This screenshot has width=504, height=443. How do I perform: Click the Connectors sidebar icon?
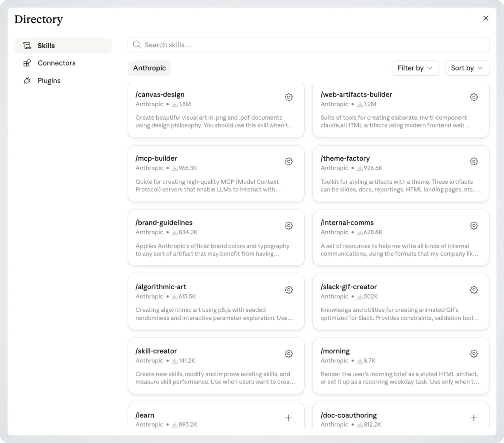[27, 63]
